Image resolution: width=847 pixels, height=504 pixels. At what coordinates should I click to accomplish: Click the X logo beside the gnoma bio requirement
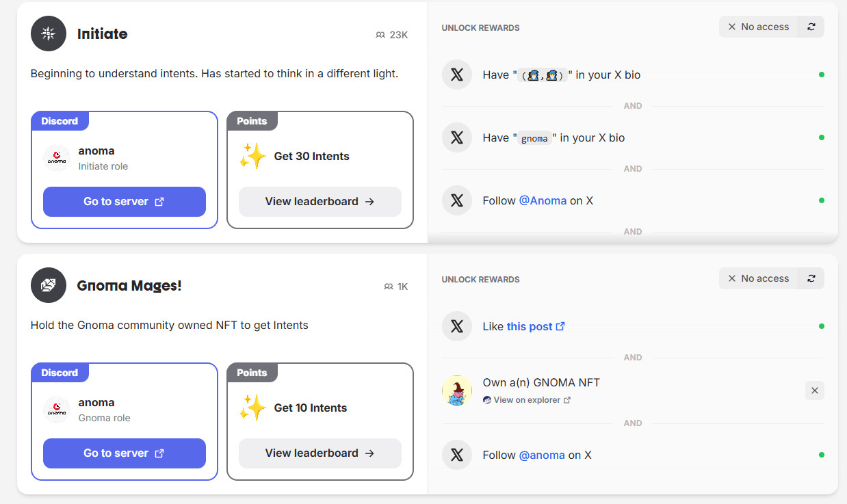click(x=456, y=137)
